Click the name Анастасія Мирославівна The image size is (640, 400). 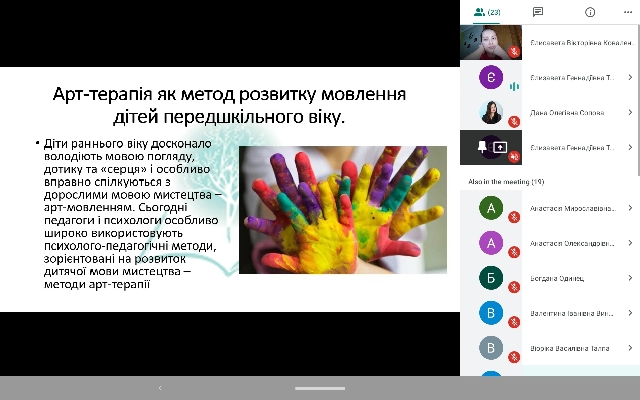pos(573,209)
